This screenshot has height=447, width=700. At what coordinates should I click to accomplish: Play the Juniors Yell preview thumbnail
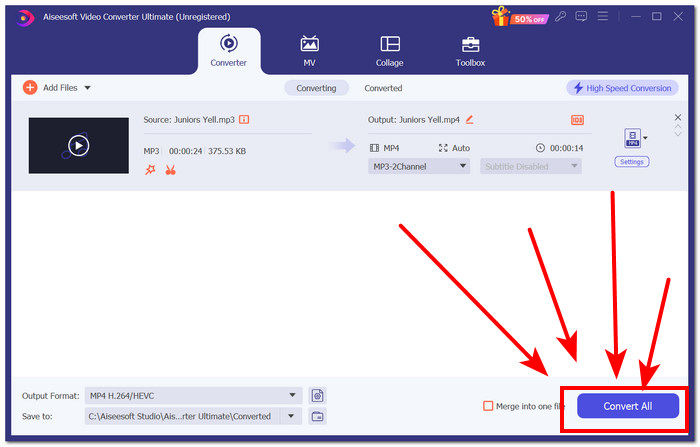coord(79,146)
